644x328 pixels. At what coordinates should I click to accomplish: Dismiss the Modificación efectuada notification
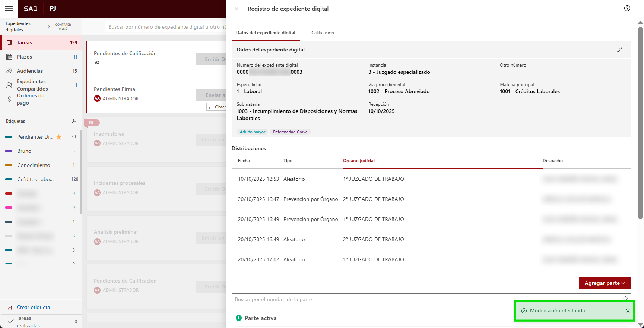click(628, 311)
